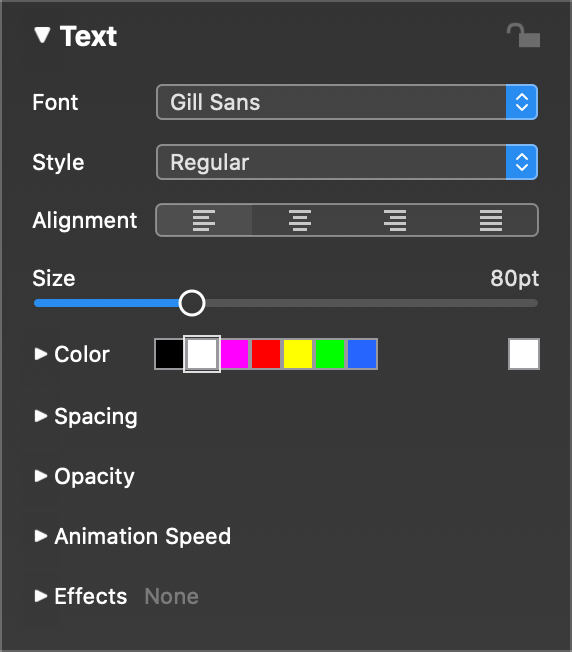Collapse the Text section triangle
Image resolution: width=572 pixels, height=652 pixels.
pos(42,35)
